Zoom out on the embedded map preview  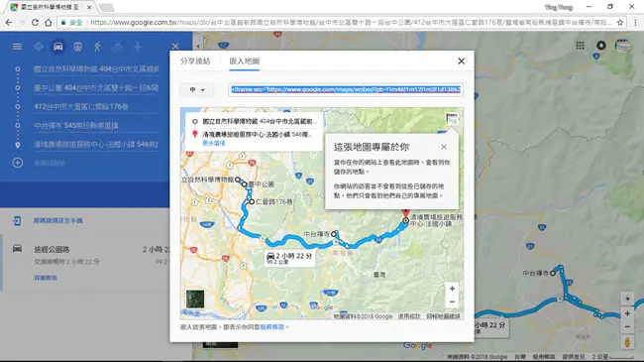(x=452, y=302)
